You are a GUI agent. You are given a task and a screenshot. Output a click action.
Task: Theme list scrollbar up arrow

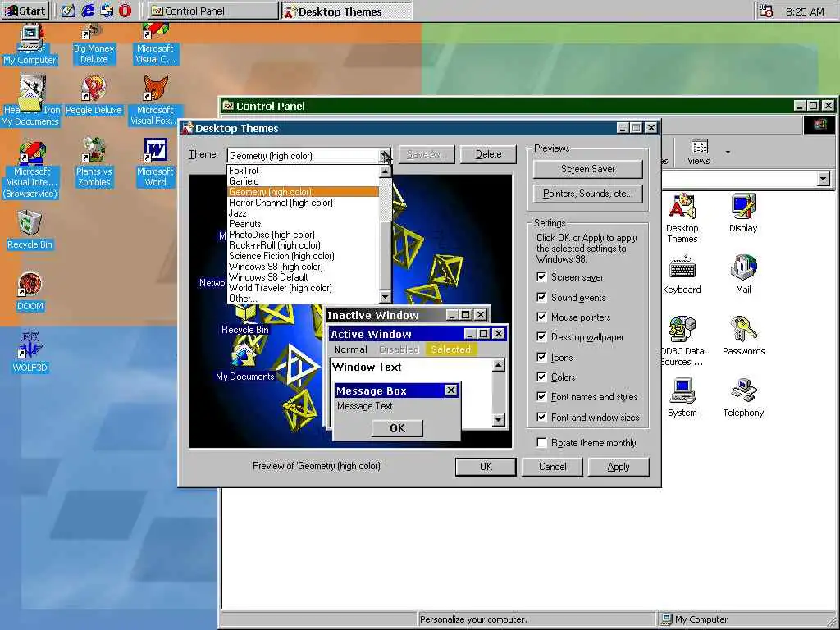tap(385, 171)
